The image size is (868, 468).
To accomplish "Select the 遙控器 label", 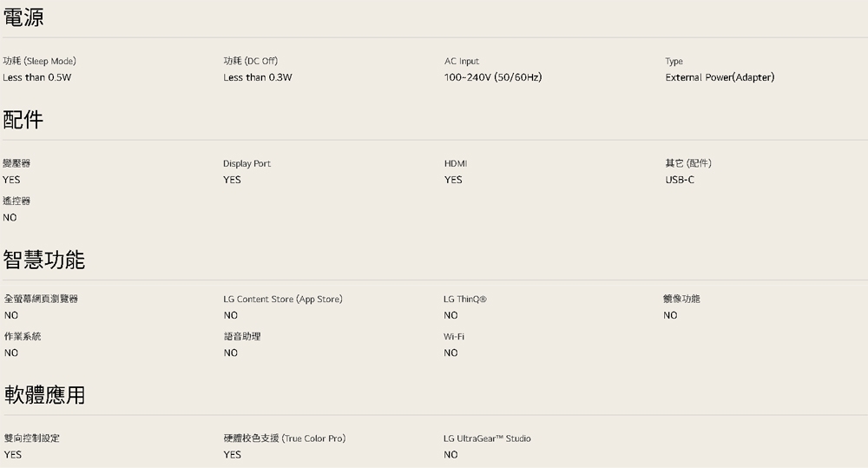I will [17, 201].
